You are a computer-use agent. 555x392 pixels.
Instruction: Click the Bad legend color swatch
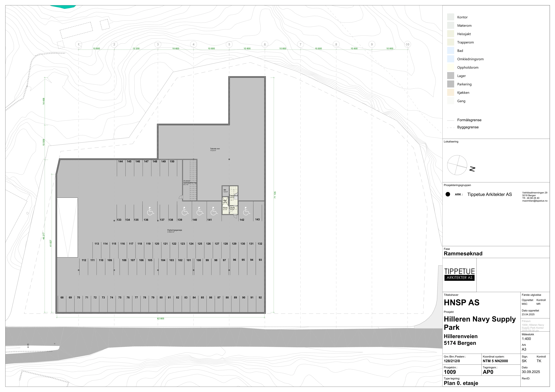tap(451, 50)
